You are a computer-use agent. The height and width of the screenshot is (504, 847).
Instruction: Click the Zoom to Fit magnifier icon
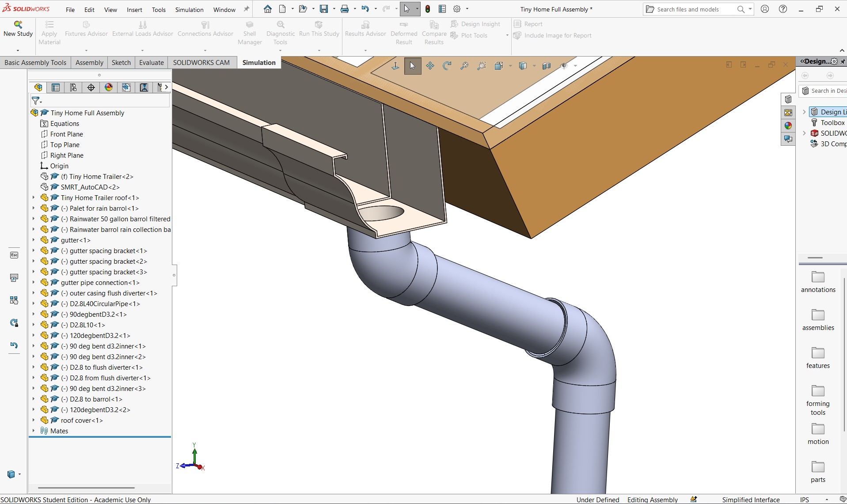pos(464,66)
